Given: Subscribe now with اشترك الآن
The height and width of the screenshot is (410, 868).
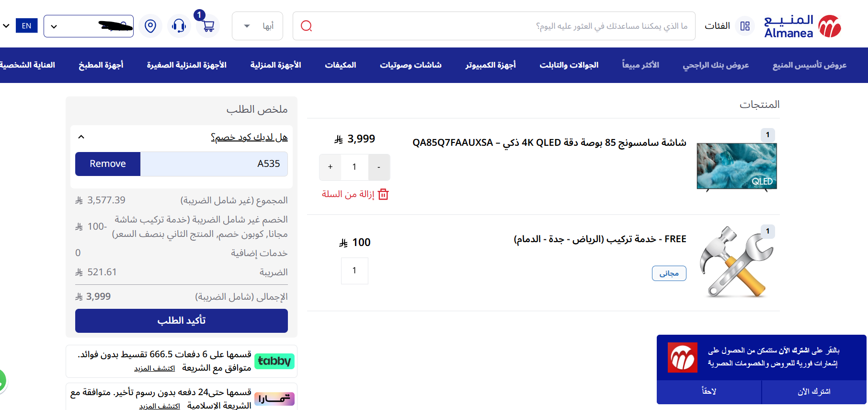Looking at the screenshot, I should point(814,392).
